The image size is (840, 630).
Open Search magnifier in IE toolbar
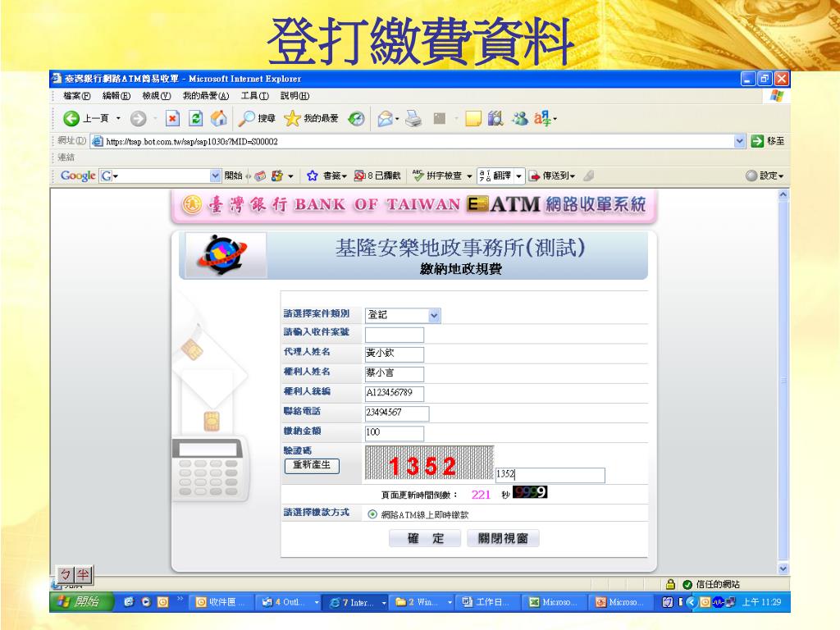pos(257,118)
